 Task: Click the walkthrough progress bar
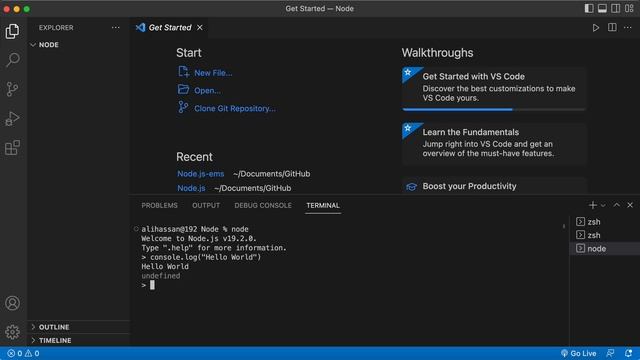click(494, 109)
